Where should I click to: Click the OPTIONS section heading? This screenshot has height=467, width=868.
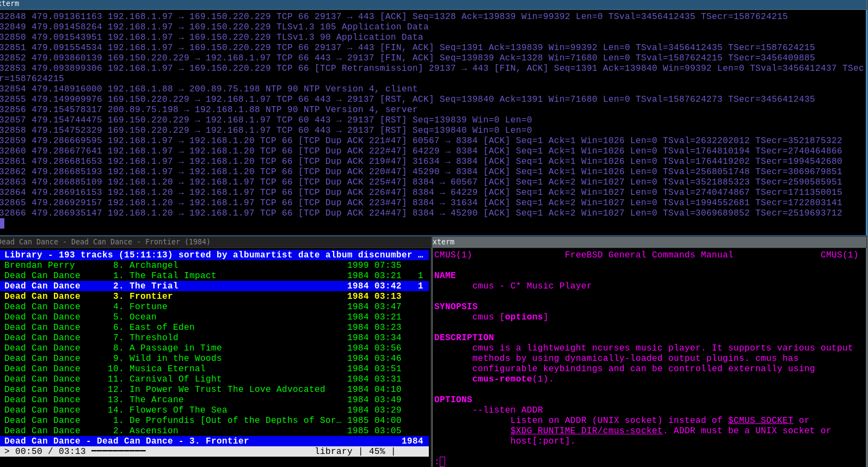click(x=453, y=400)
